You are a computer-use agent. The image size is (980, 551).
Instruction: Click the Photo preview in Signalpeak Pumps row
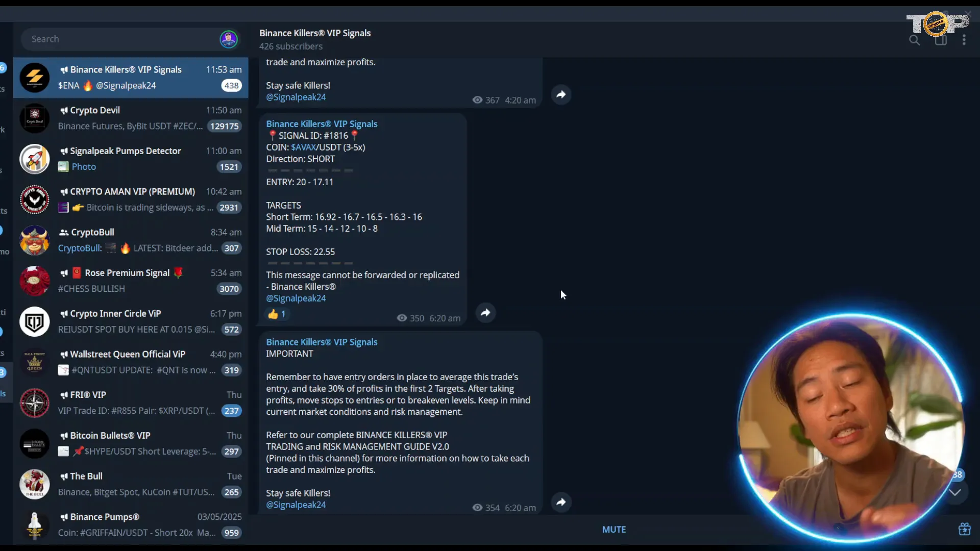[x=84, y=167]
